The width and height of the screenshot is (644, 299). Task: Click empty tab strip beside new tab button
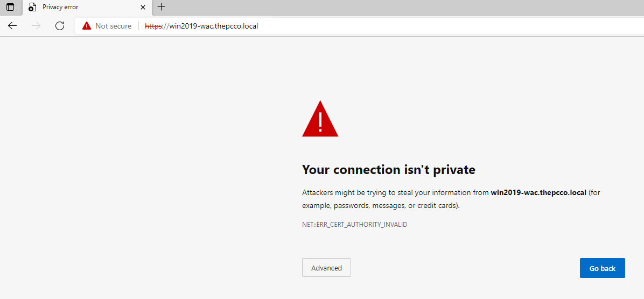[403, 7]
